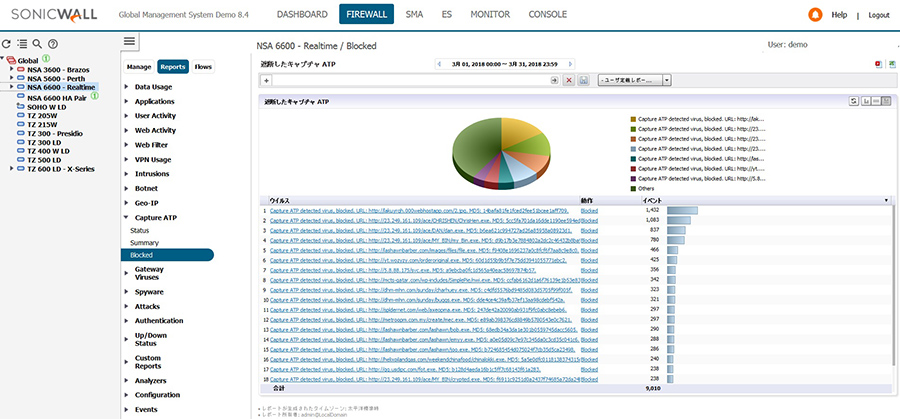Click the NSA 3600 - Brazos red device icon
The image size is (900, 419).
click(x=21, y=69)
